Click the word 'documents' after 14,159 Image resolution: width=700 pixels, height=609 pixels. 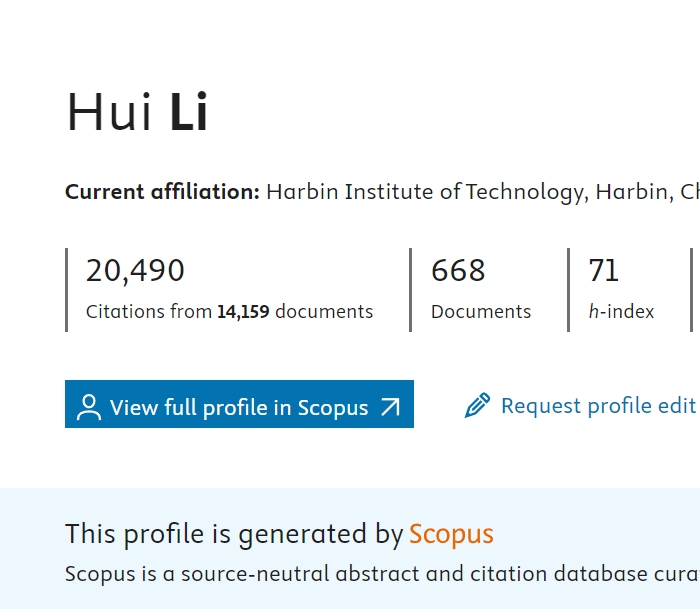pos(324,312)
